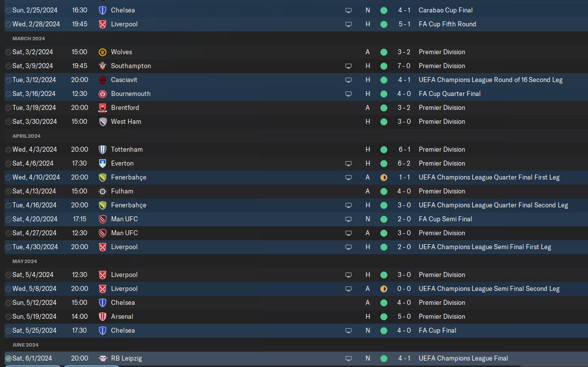Image resolution: width=588 pixels, height=367 pixels.
Task: Click the Southampton club badge
Action: (x=103, y=66)
